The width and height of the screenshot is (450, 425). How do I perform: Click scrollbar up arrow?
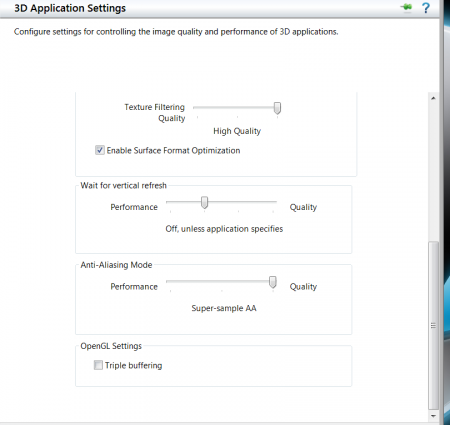(433, 98)
